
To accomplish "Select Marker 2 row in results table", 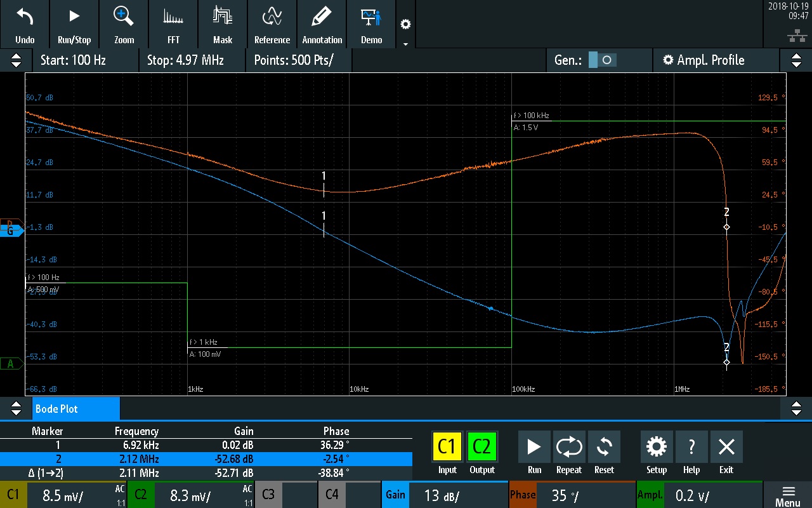I will [206, 458].
